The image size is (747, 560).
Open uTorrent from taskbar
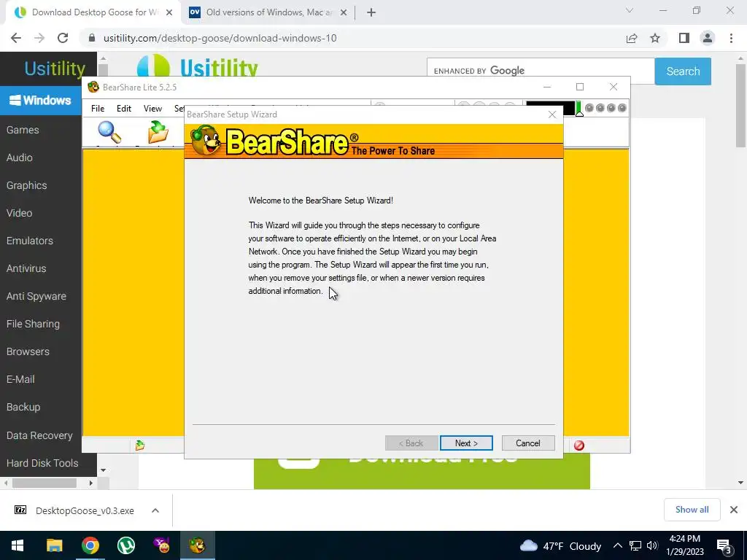coord(125,545)
